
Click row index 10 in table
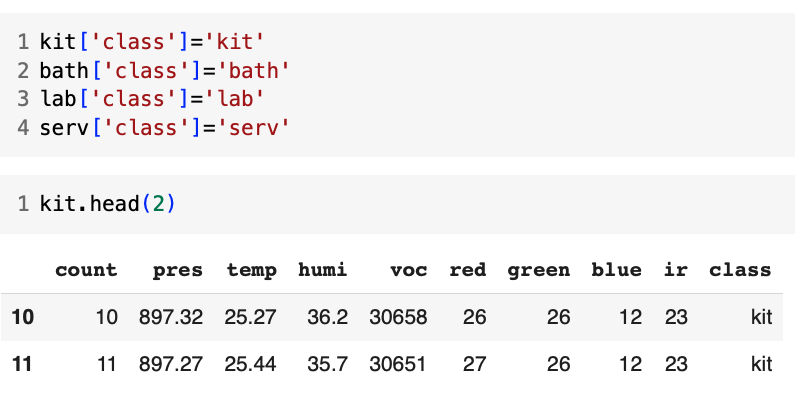coord(23,317)
